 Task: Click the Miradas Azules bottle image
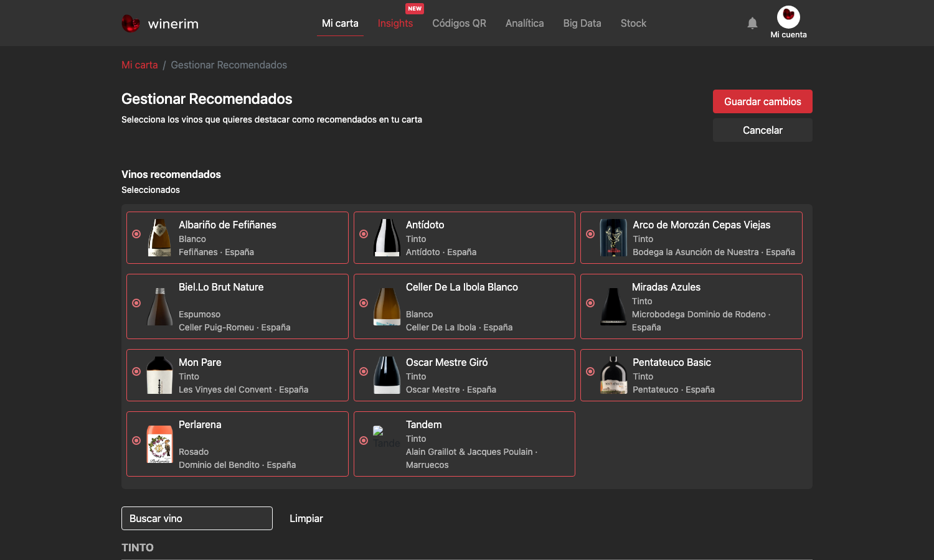pos(613,306)
